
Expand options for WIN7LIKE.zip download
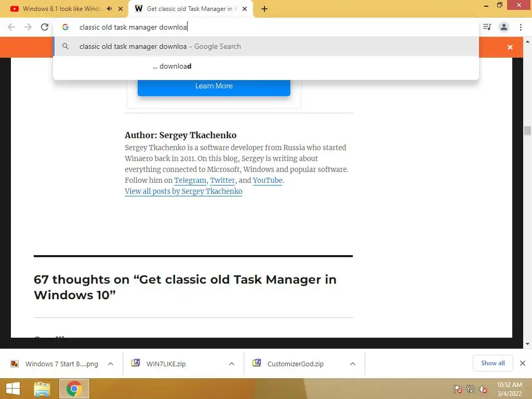click(x=232, y=364)
